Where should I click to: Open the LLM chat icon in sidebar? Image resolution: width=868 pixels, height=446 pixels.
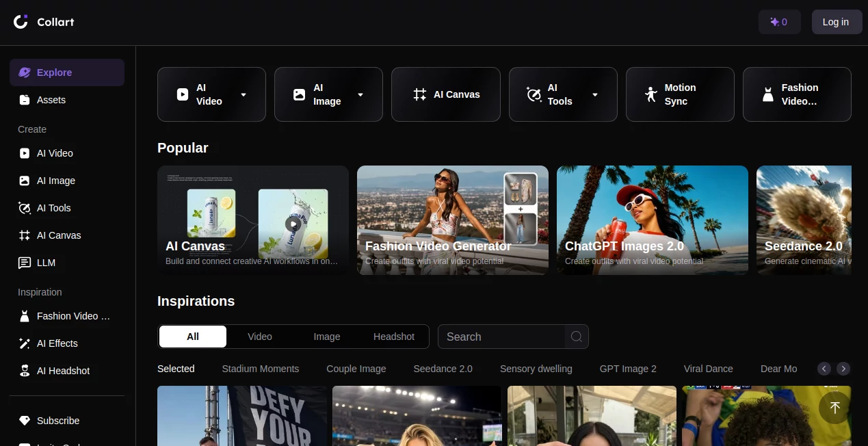point(25,263)
